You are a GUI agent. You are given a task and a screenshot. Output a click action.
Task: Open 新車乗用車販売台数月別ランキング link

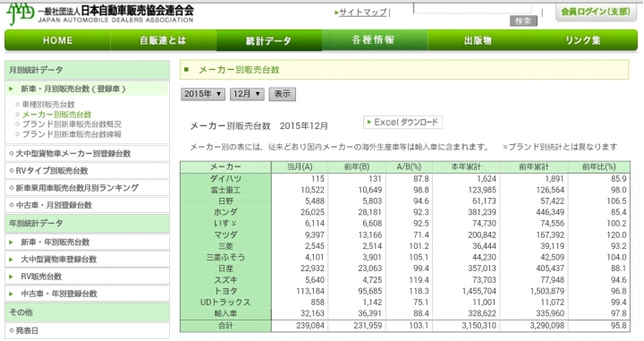click(x=87, y=188)
